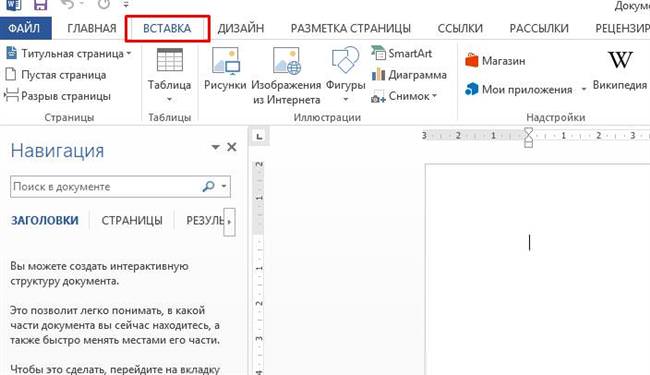Click the Save icon in quick access toolbar
The image size is (650, 375).
40,5
